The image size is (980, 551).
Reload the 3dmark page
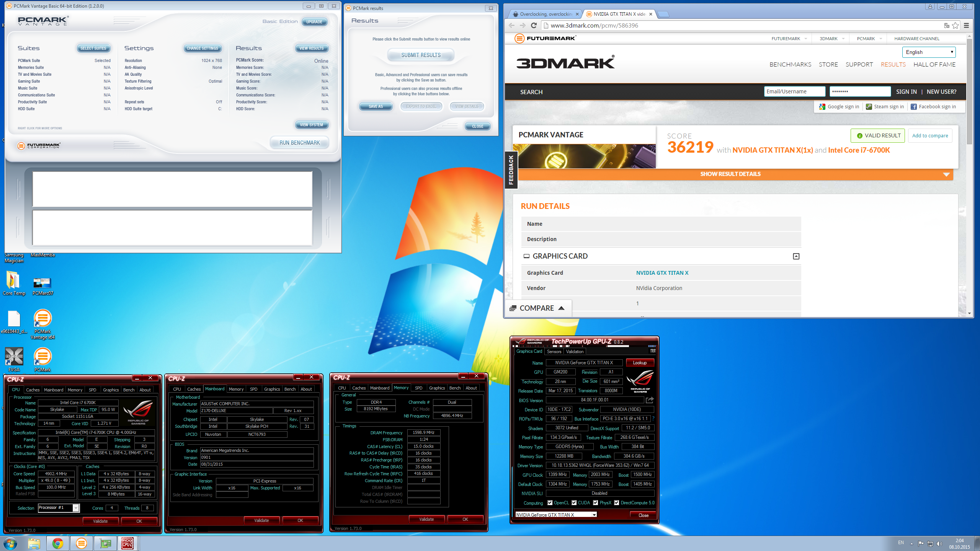(x=534, y=26)
